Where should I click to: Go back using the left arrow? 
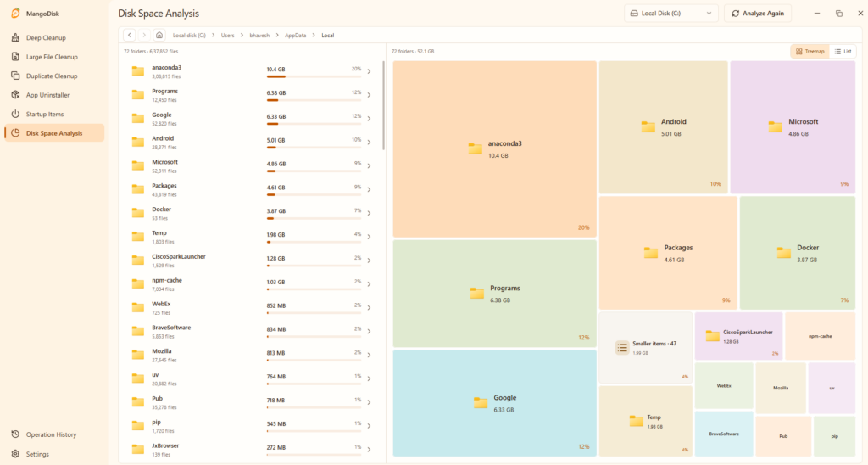tap(130, 35)
